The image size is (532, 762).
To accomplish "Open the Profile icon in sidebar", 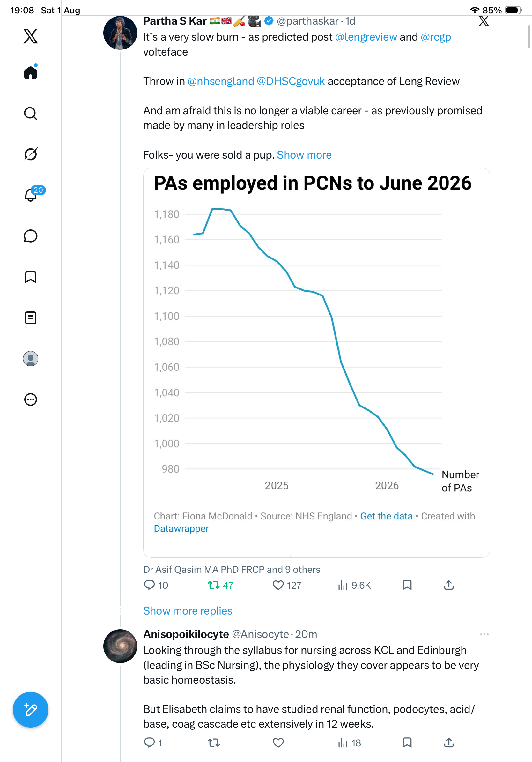I will tap(31, 359).
